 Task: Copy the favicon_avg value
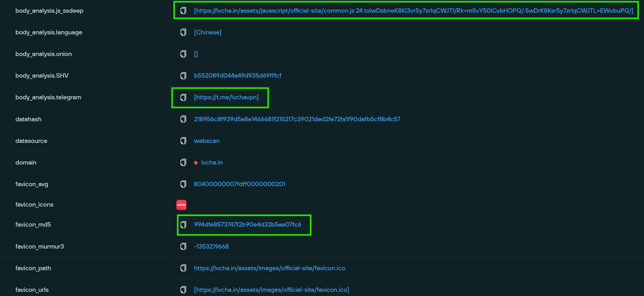tap(183, 184)
